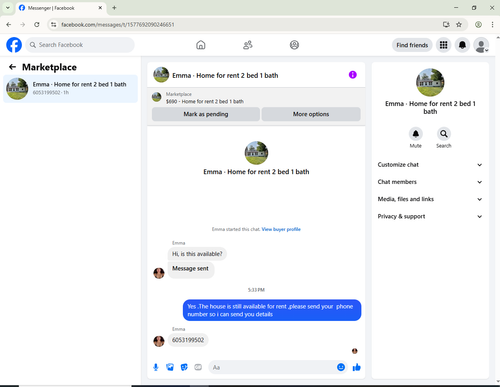This screenshot has height=387, width=500.
Task: Click the house thumbnail in chat header
Action: (x=161, y=75)
